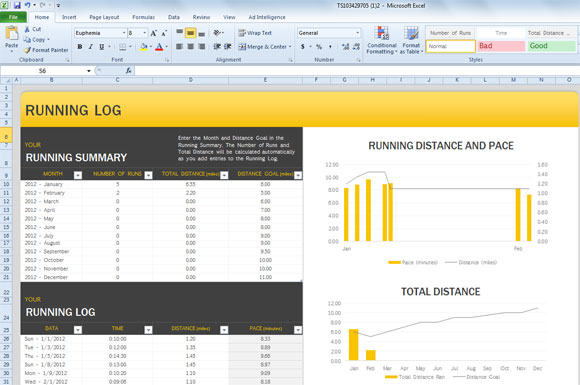Toggle Top Align
This screenshot has width=580, height=385.
pyautogui.click(x=179, y=33)
